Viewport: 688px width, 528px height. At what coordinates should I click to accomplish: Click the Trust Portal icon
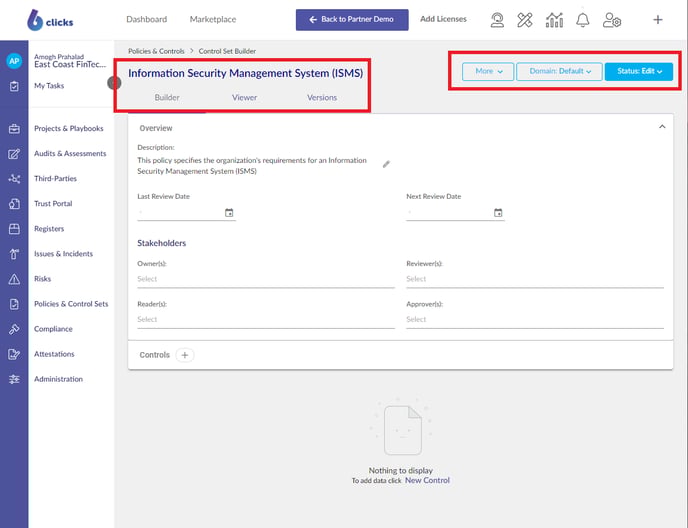pos(14,204)
